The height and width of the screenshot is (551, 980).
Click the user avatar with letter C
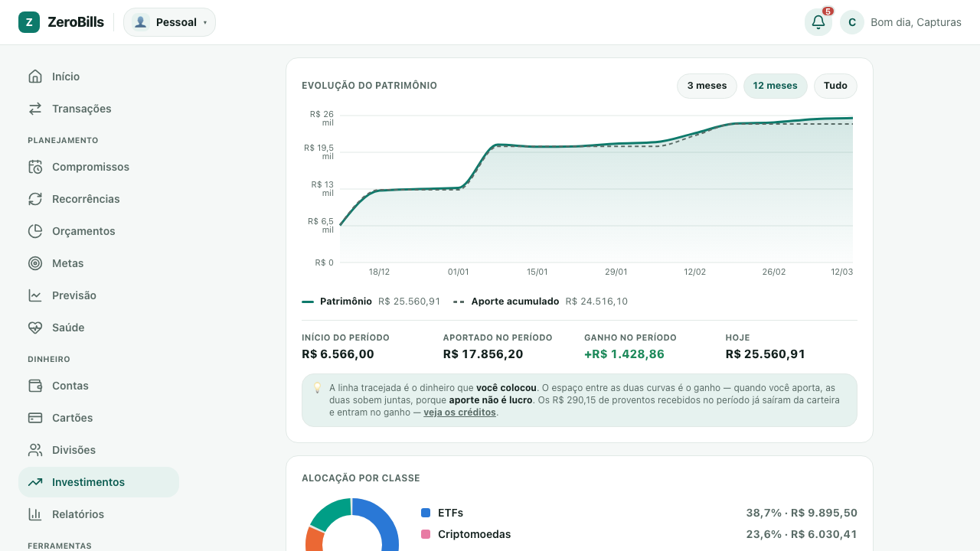852,22
